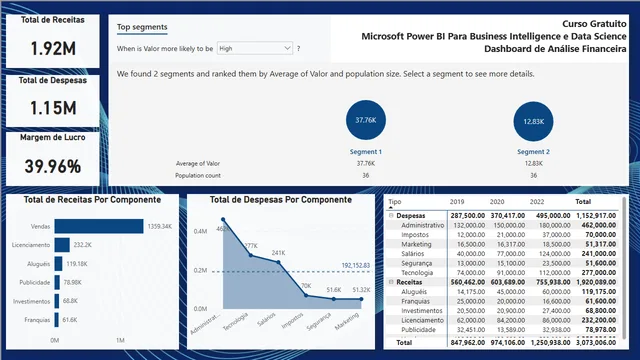
Task: Click the grand total 3,073,006.00 cell
Action: pyautogui.click(x=596, y=342)
